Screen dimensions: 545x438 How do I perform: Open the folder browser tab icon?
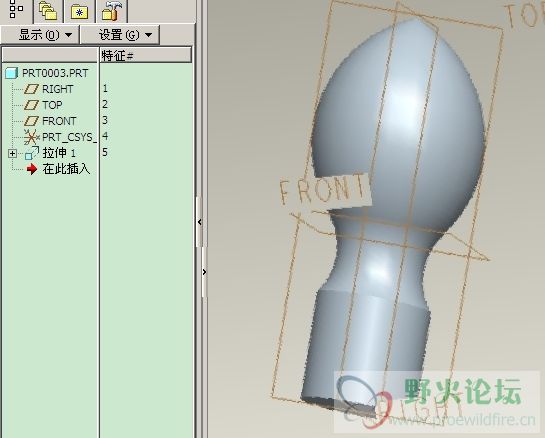pyautogui.click(x=48, y=10)
